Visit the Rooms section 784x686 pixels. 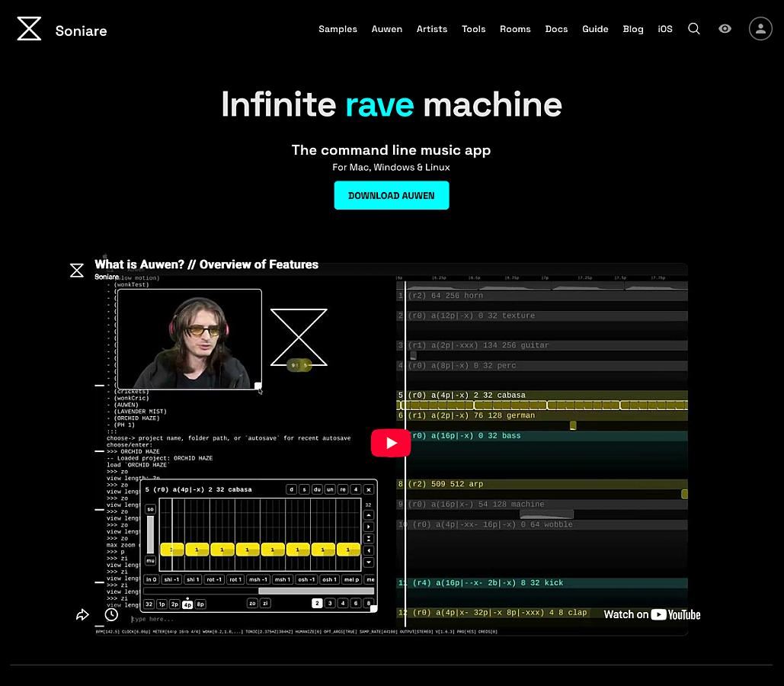[515, 29]
